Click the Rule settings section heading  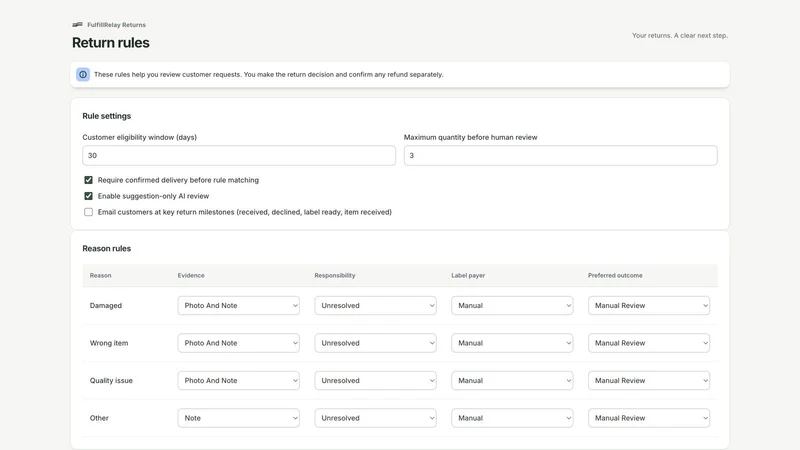pos(107,116)
